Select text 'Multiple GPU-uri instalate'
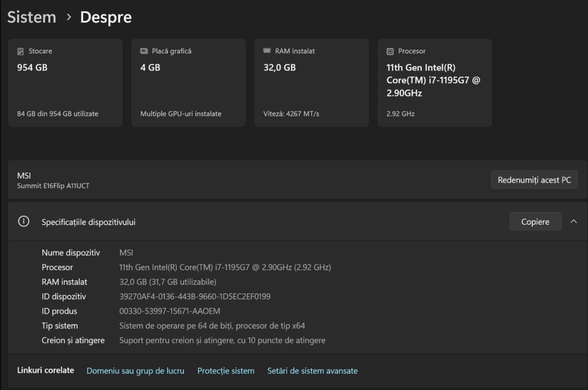 pyautogui.click(x=181, y=114)
